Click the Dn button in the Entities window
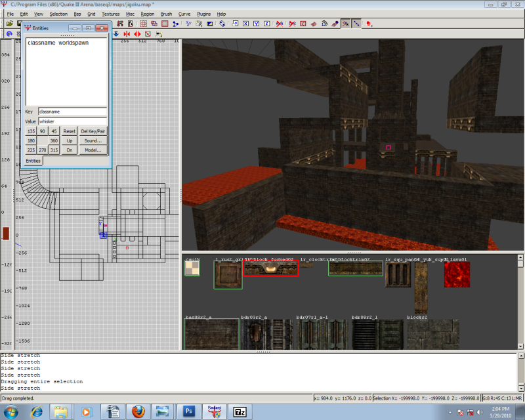This screenshot has width=525, height=420. pos(70,150)
